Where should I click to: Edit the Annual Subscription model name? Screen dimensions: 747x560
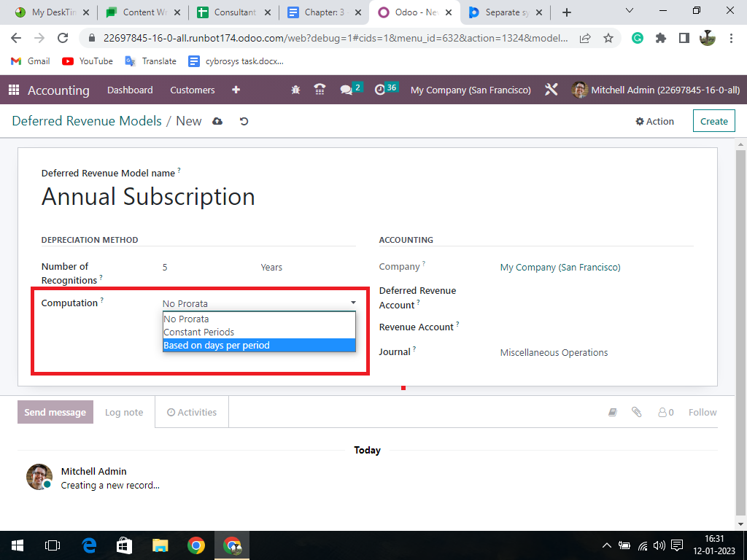tap(148, 197)
